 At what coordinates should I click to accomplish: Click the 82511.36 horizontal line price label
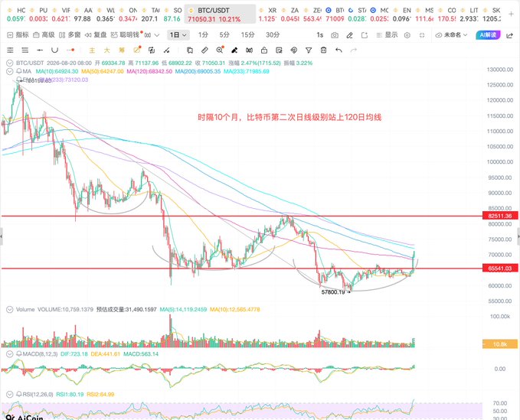[500, 216]
